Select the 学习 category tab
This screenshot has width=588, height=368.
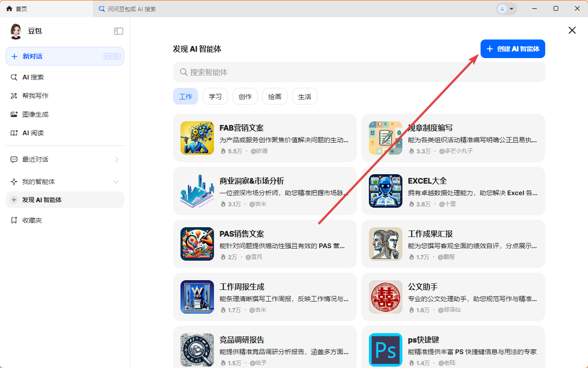pos(215,97)
